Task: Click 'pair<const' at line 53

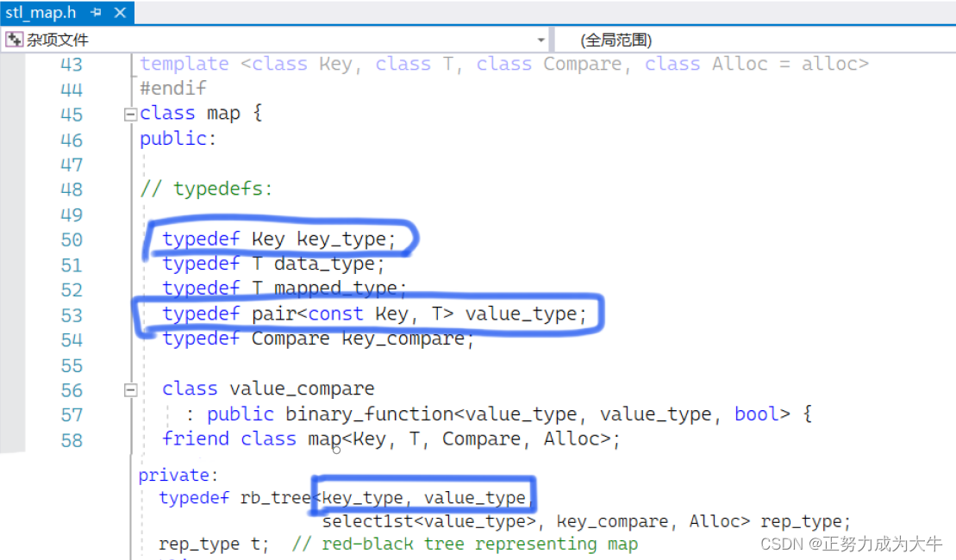Action: pos(307,314)
